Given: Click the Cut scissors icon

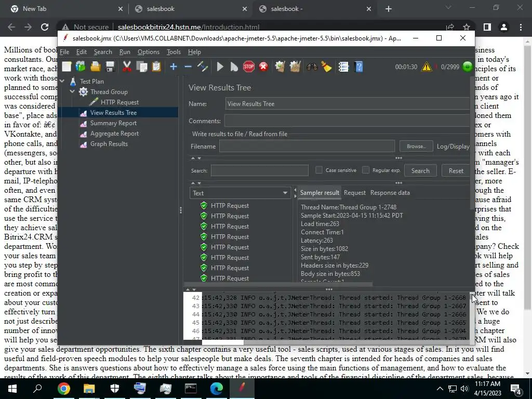Looking at the screenshot, I should click(127, 66).
